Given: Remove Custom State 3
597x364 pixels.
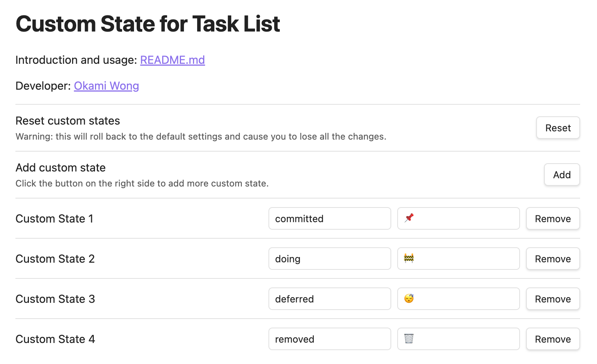Looking at the screenshot, I should pos(553,299).
